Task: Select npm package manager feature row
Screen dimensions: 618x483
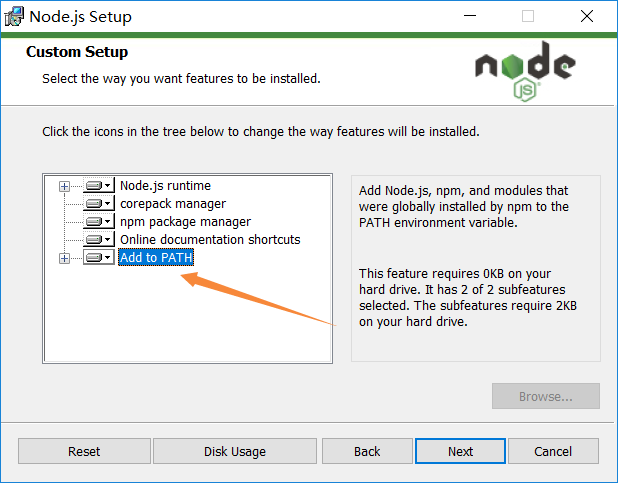Action: [x=185, y=222]
